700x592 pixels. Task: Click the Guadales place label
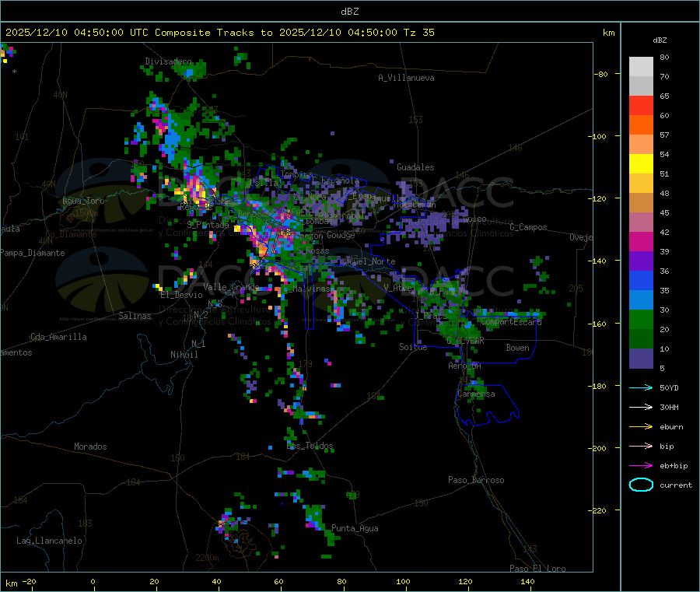tap(415, 167)
